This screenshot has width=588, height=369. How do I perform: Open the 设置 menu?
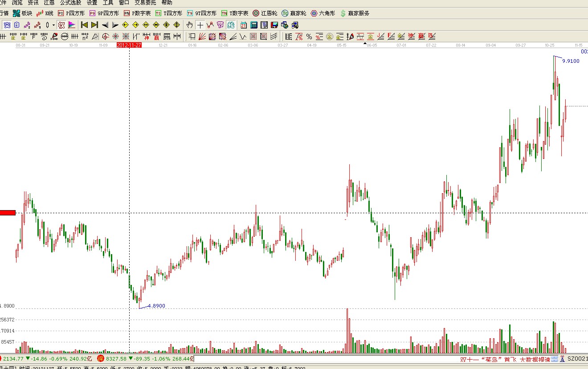coord(92,3)
